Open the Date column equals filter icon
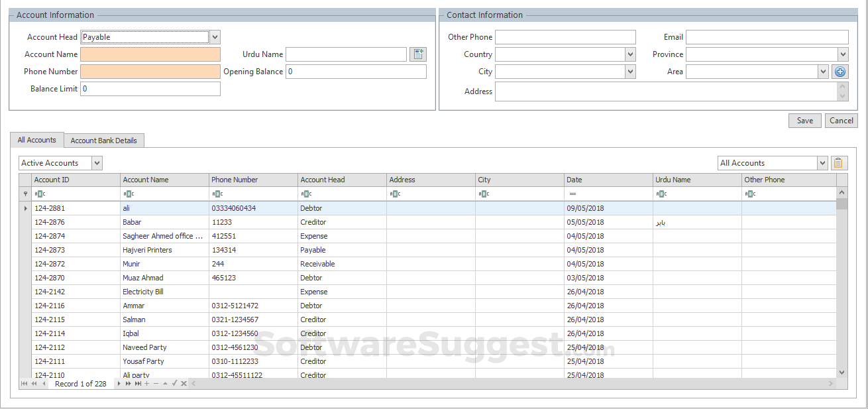Viewport: 868px width, 409px height. (571, 194)
